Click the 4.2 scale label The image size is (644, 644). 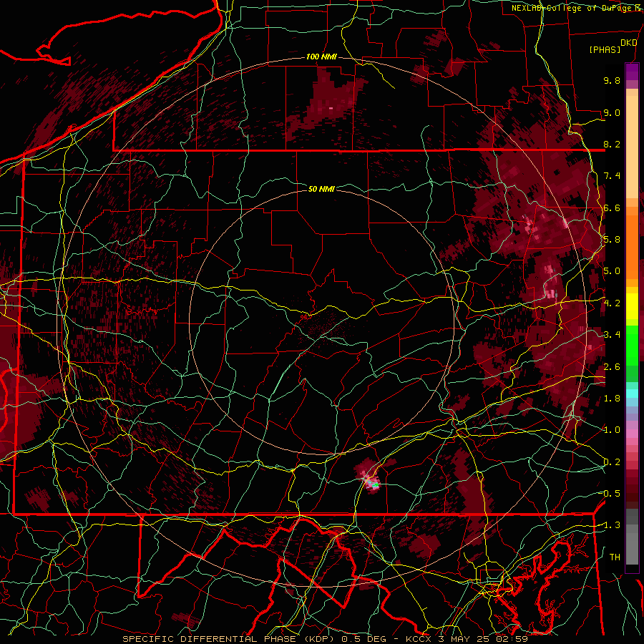click(x=612, y=303)
